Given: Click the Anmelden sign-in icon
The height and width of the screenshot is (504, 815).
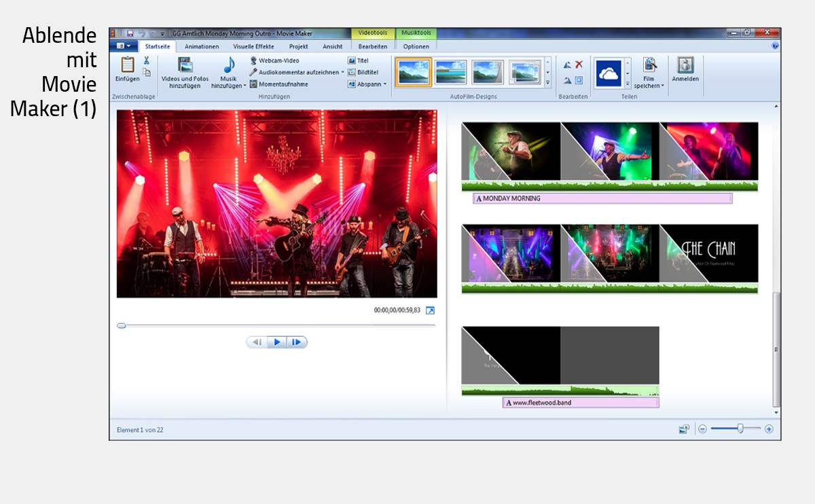Looking at the screenshot, I should tap(685, 66).
